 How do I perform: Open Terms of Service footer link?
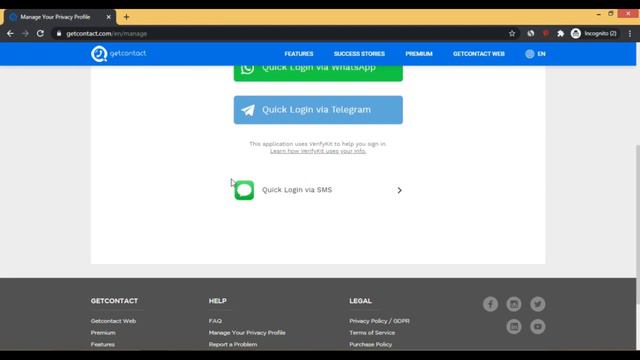372,333
